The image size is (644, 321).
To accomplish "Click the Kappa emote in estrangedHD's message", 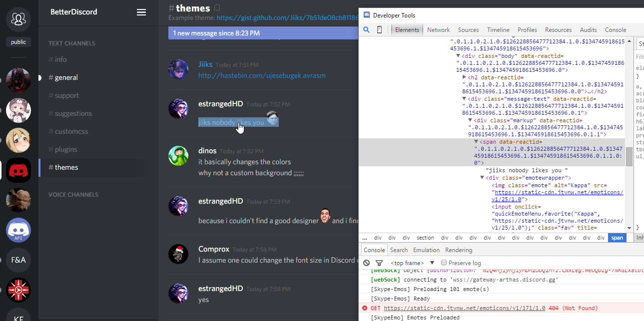I will [272, 118].
